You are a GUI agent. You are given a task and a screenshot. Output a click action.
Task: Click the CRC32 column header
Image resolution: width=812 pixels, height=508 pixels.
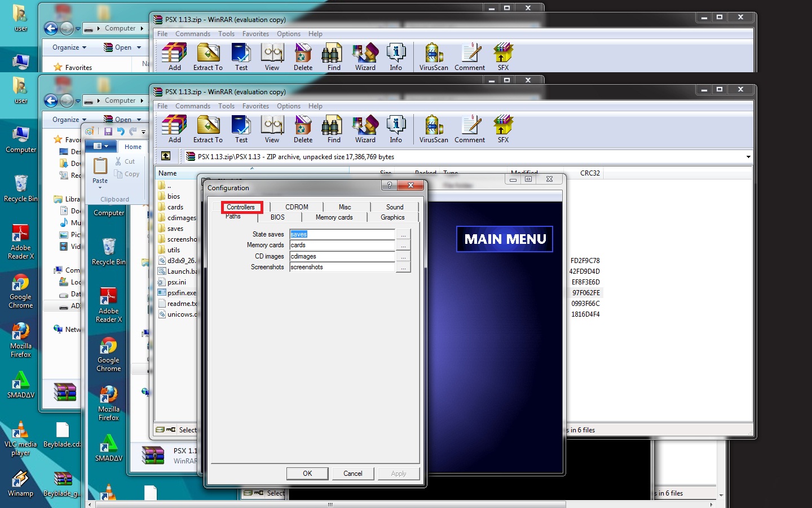coord(590,173)
